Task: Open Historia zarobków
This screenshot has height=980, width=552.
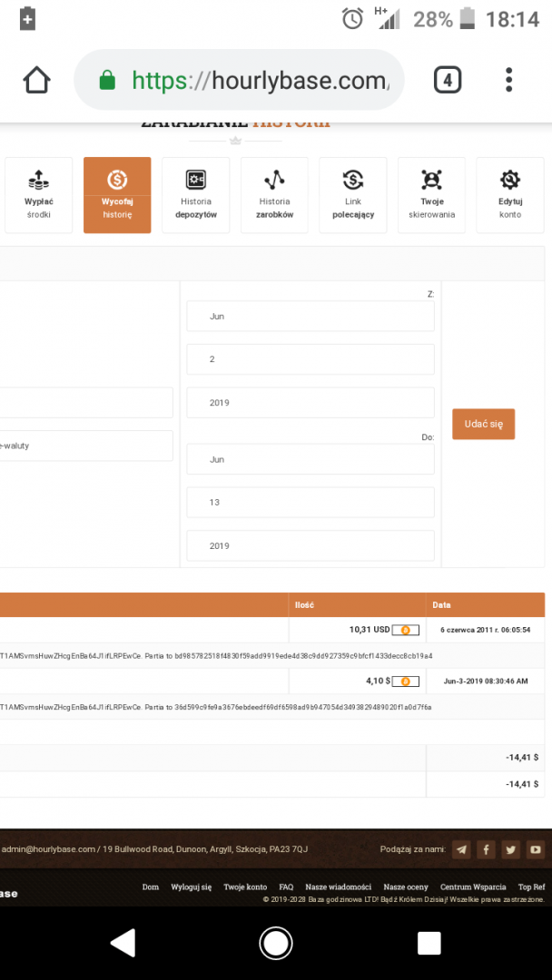Action: (x=274, y=195)
